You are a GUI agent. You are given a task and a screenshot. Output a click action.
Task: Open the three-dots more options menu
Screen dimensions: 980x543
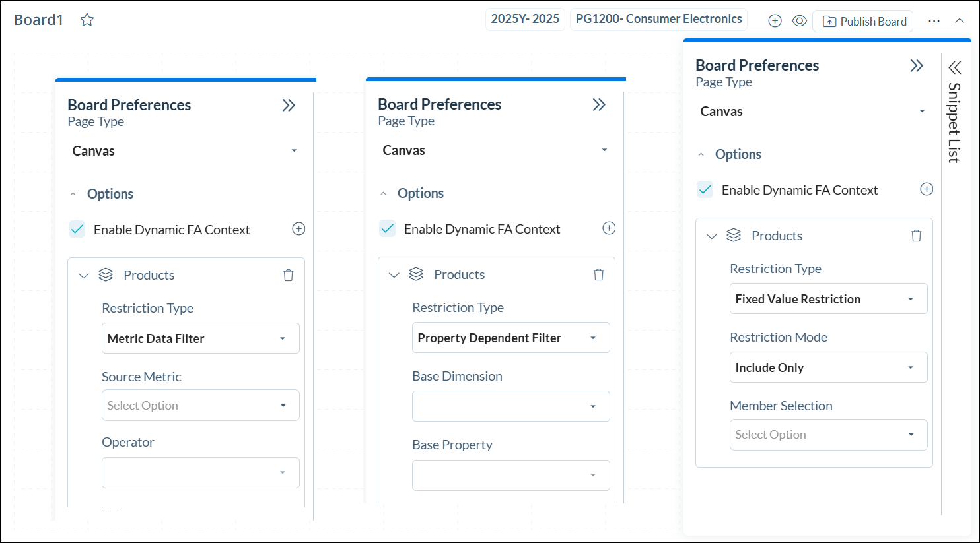934,21
